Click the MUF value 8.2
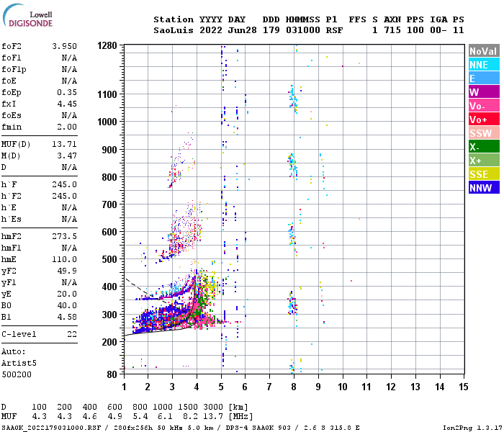The height and width of the screenshot is (432, 504). [190, 417]
